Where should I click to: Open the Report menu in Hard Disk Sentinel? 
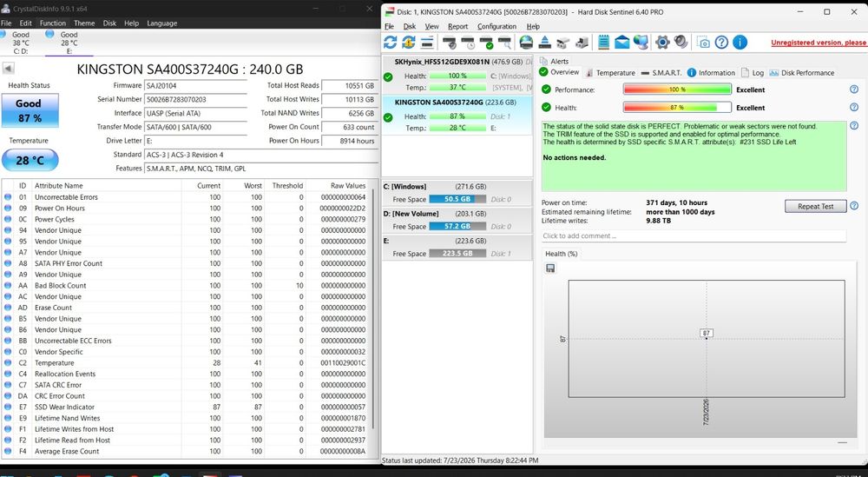click(457, 26)
